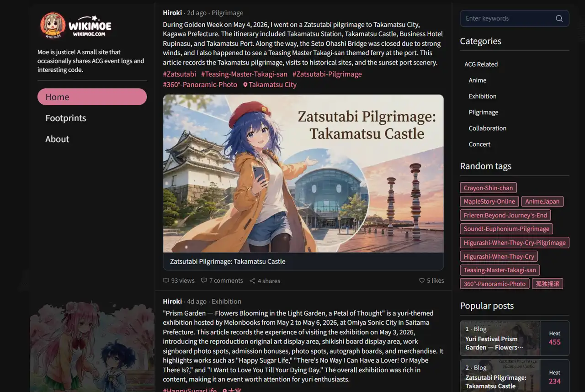Viewport: 585px width, 392px height.
Task: Click the location pin next to Takamatsu City
Action: (245, 85)
